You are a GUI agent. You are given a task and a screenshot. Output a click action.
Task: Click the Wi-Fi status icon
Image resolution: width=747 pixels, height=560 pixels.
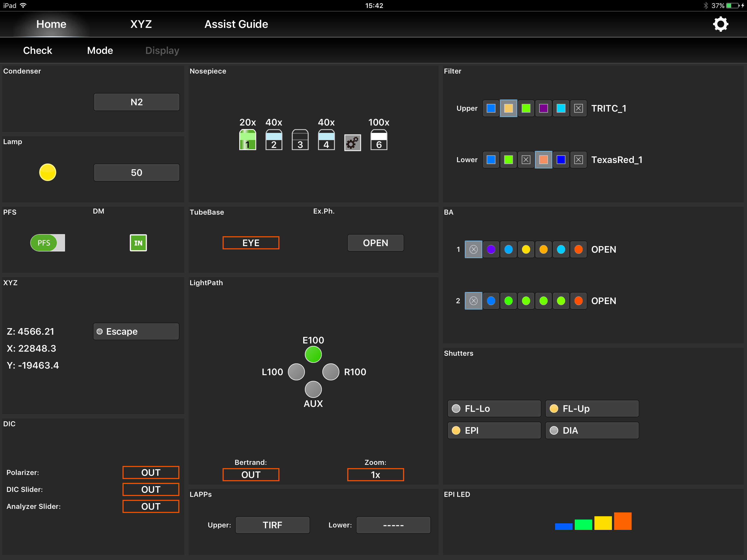click(23, 5)
